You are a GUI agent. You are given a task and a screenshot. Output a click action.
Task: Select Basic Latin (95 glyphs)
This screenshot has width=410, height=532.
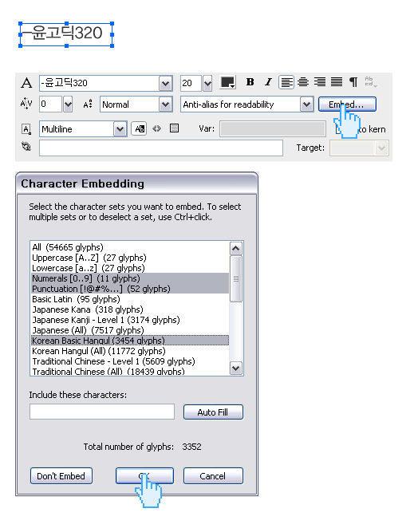[x=130, y=299]
